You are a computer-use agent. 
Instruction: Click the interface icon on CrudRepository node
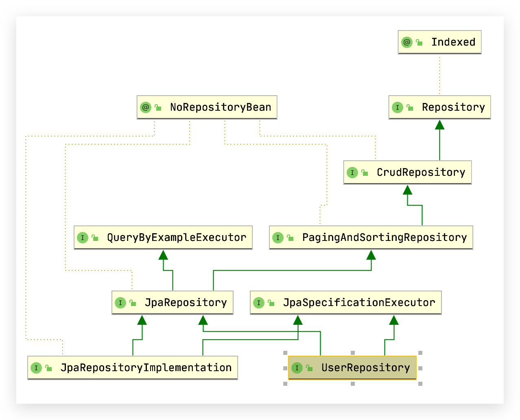[x=352, y=173]
